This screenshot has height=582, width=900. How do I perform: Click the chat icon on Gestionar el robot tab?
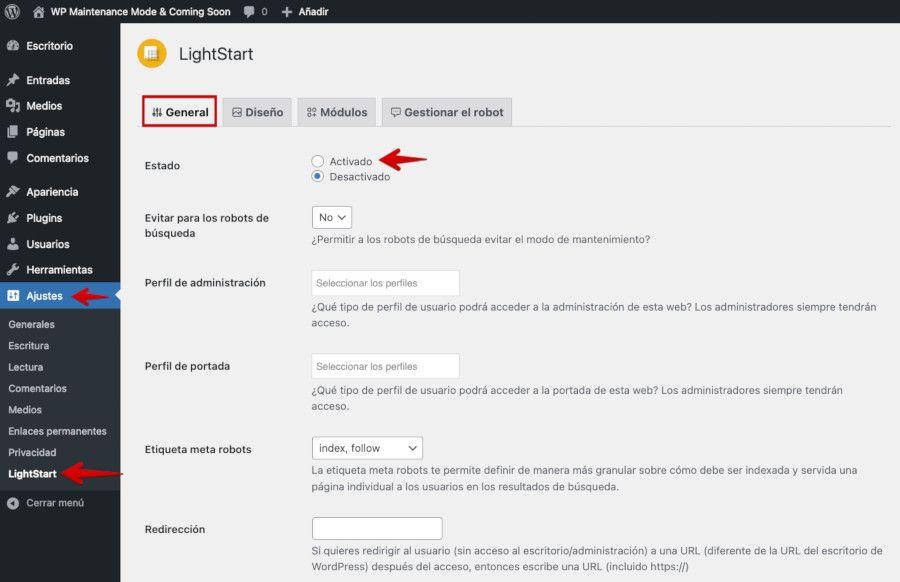tap(395, 112)
